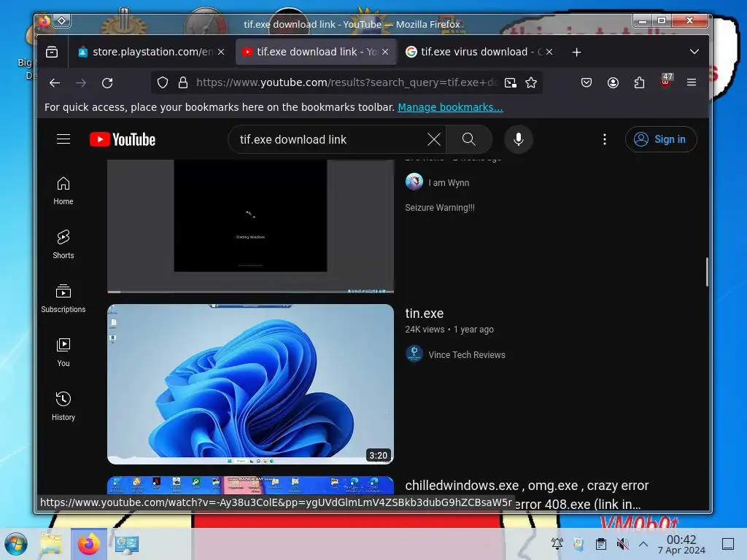Open Pocket save icon in toolbar
Screen dimensions: 747x560
click(587, 83)
